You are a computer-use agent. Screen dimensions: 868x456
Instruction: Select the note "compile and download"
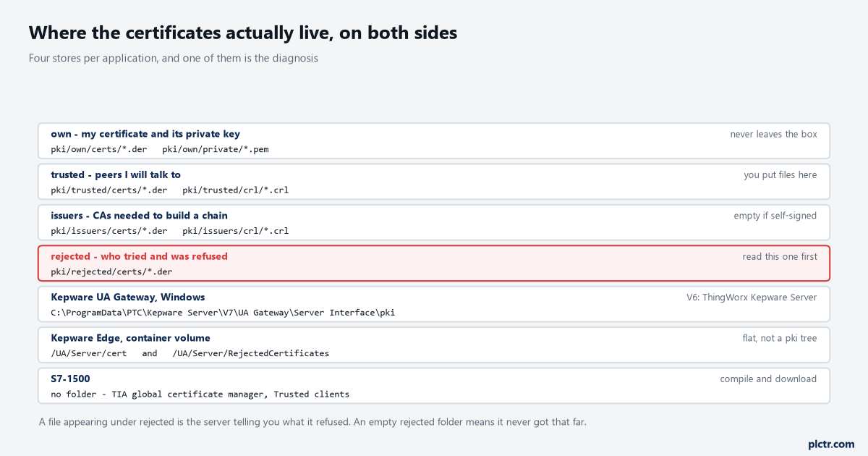[x=768, y=379]
